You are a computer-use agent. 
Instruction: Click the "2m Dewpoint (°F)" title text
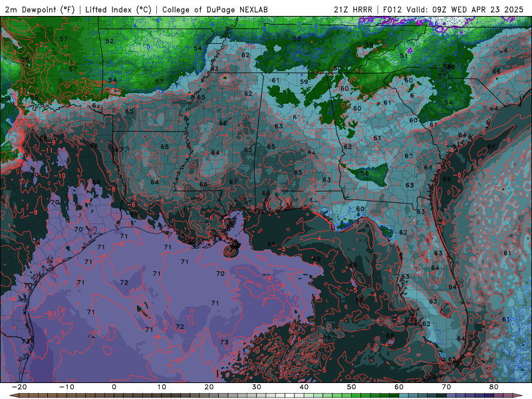pyautogui.click(x=40, y=9)
